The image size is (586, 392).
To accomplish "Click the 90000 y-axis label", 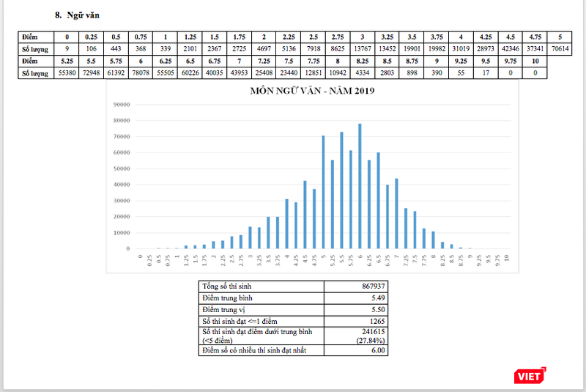I will point(121,105).
